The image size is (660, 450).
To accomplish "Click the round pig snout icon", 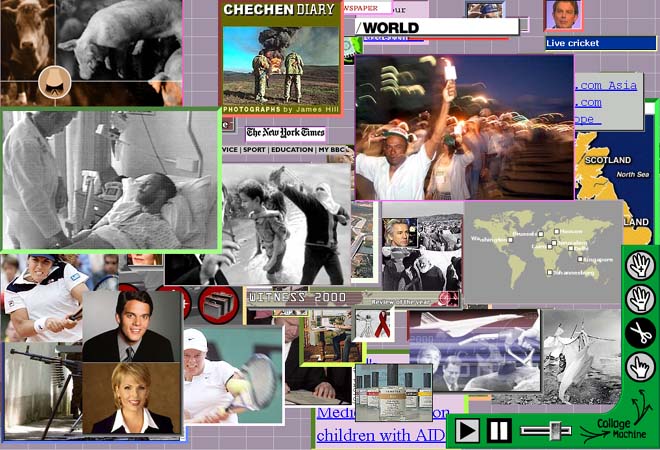I will 55,82.
